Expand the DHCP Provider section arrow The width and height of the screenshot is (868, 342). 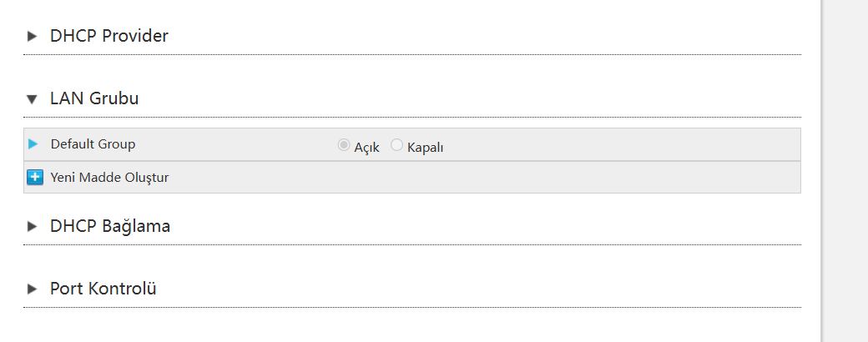click(x=33, y=36)
